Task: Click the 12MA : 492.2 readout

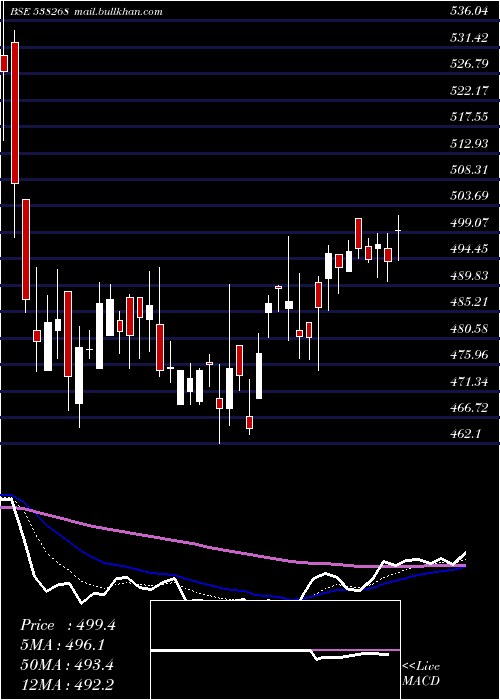Action: point(67,685)
